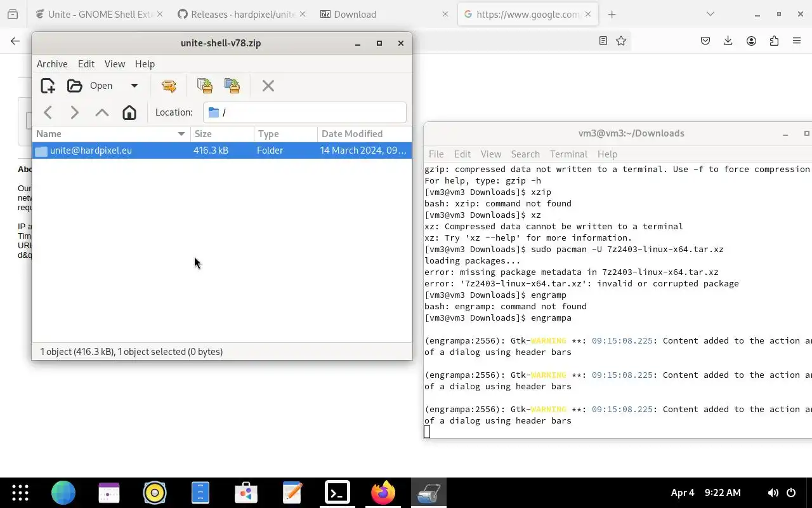Click the Firefox back arrow button
This screenshot has width=812, height=508.
point(15,41)
